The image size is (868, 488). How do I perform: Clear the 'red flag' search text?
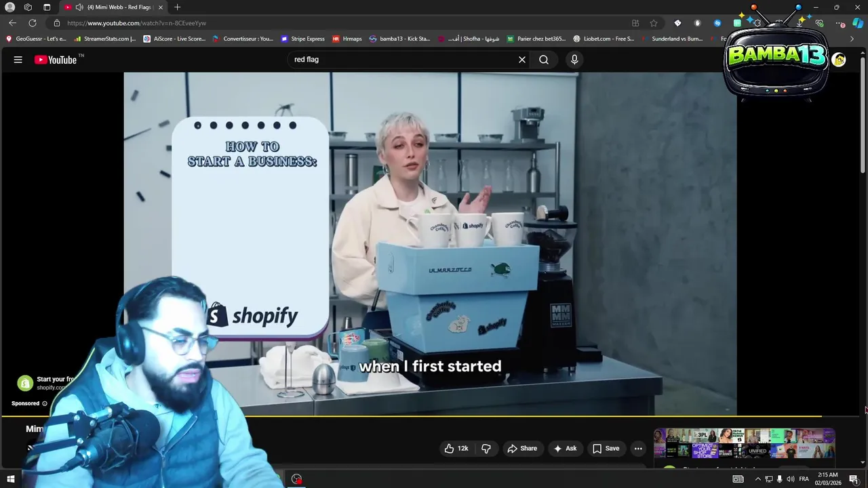(522, 60)
